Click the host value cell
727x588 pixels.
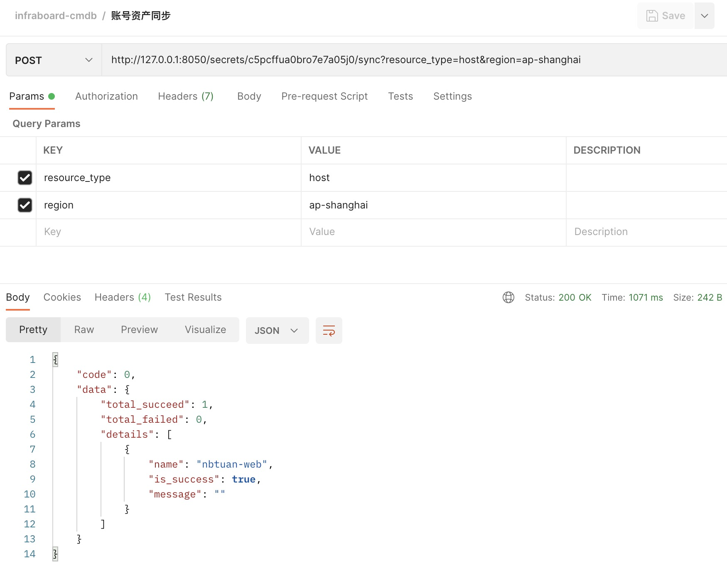[x=434, y=178]
